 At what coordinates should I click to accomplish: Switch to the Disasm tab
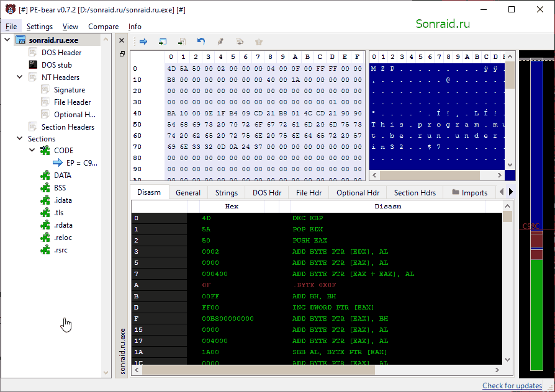[x=148, y=192]
